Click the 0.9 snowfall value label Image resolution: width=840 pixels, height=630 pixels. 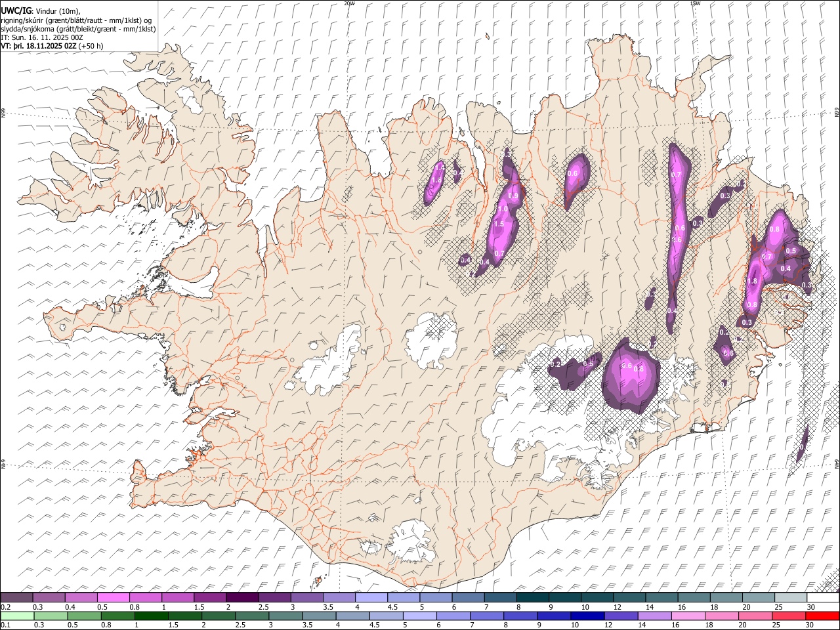(513, 196)
